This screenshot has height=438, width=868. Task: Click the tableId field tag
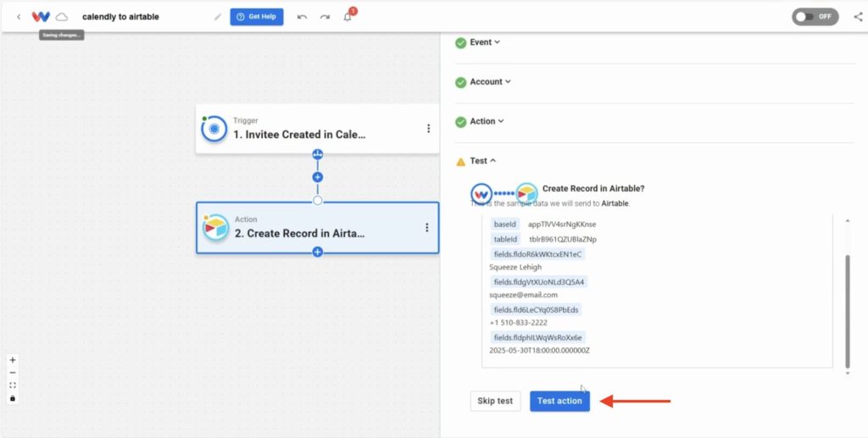(505, 240)
